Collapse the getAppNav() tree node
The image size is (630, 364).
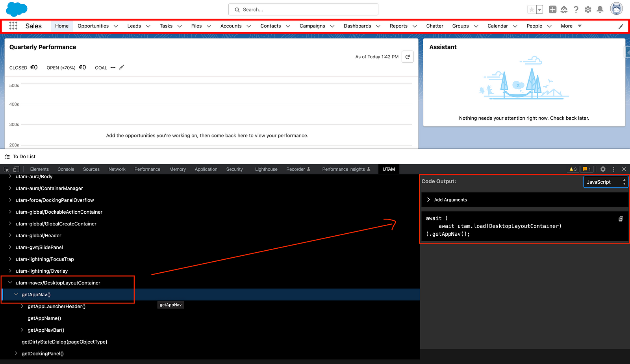tap(16, 294)
